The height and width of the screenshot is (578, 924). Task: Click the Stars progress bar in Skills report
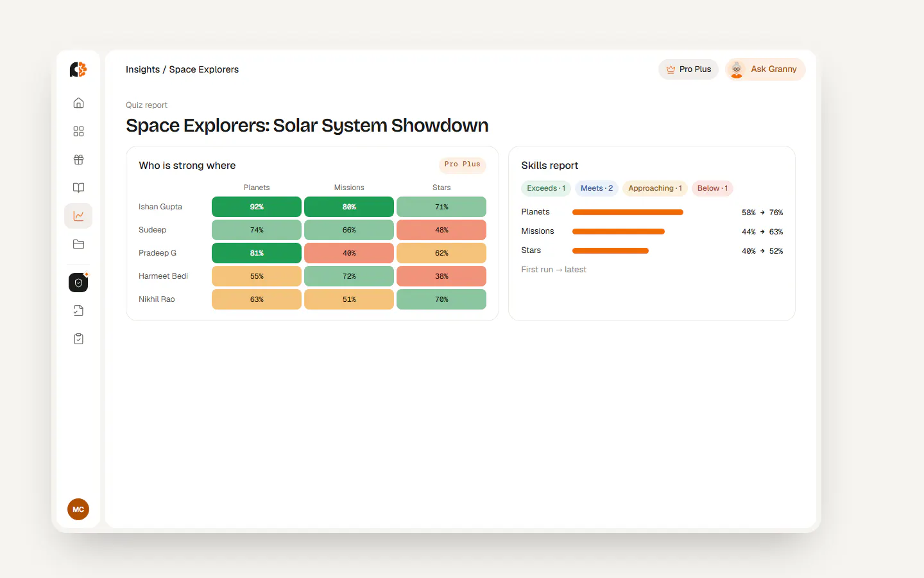point(610,250)
